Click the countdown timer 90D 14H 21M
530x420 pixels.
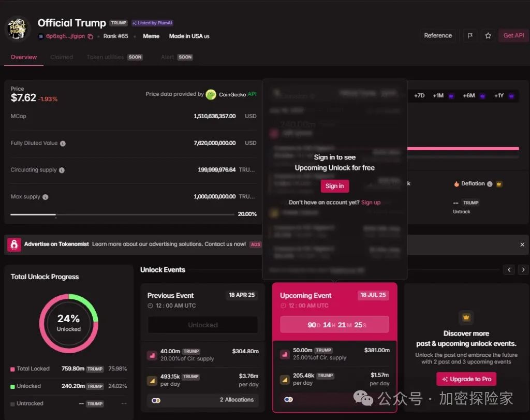(335, 325)
